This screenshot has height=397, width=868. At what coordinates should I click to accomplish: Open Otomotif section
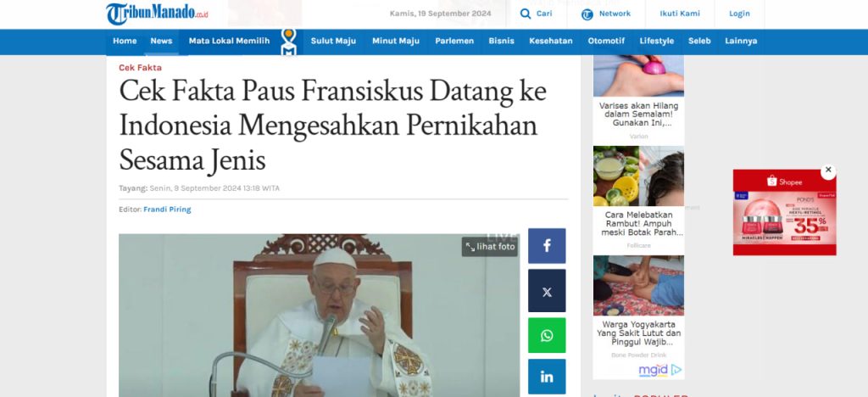pyautogui.click(x=606, y=41)
